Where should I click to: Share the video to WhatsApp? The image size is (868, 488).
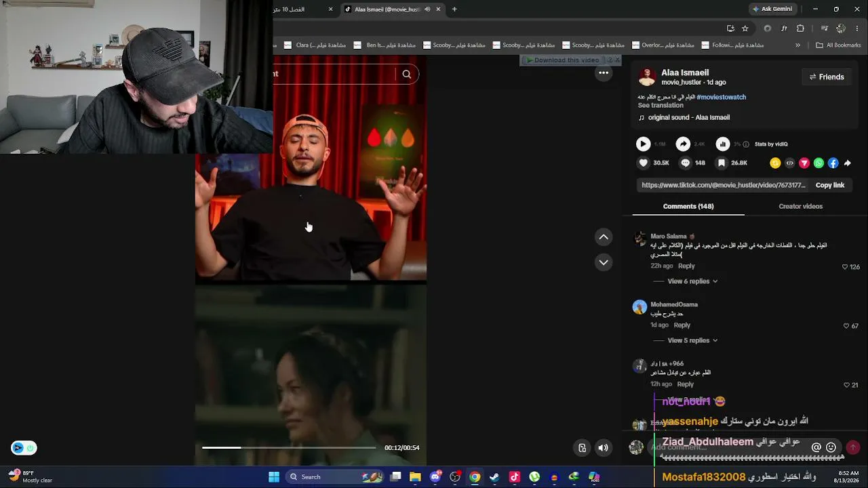(x=818, y=163)
